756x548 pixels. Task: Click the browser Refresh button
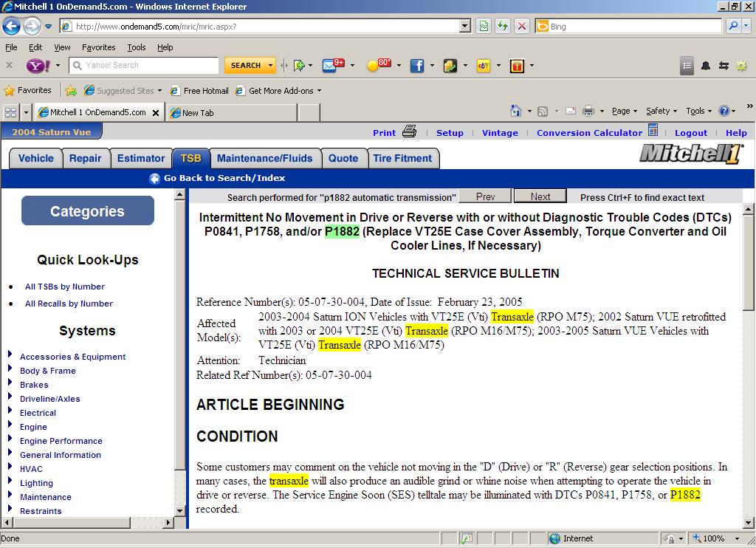coord(503,26)
